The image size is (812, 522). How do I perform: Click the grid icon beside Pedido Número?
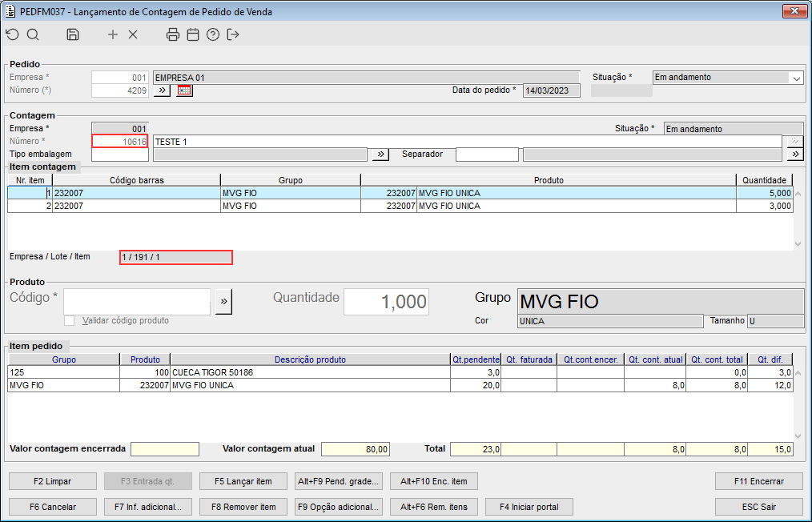(185, 90)
